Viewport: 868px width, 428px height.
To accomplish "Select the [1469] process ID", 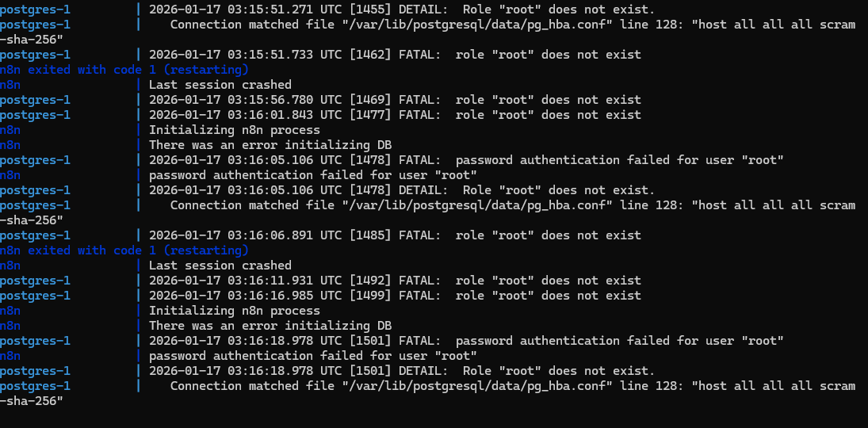I will pos(370,100).
